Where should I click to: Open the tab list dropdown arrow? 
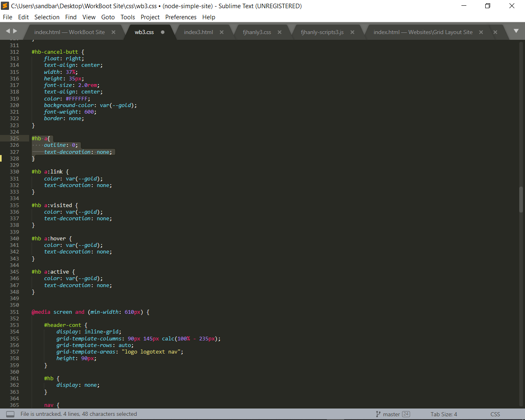coord(516,31)
